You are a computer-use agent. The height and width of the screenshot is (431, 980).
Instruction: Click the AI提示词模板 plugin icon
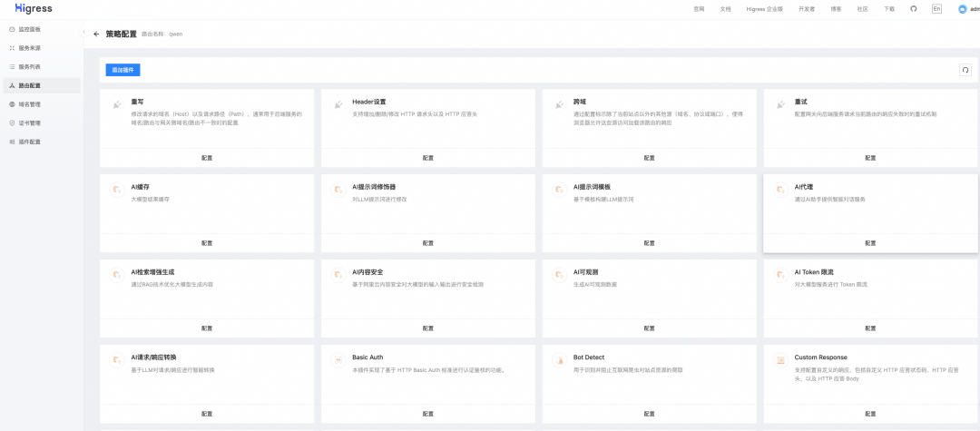tap(559, 190)
